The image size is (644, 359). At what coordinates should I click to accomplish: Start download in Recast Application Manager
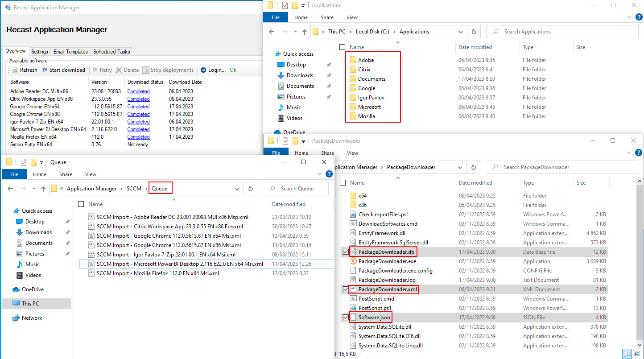click(x=64, y=70)
